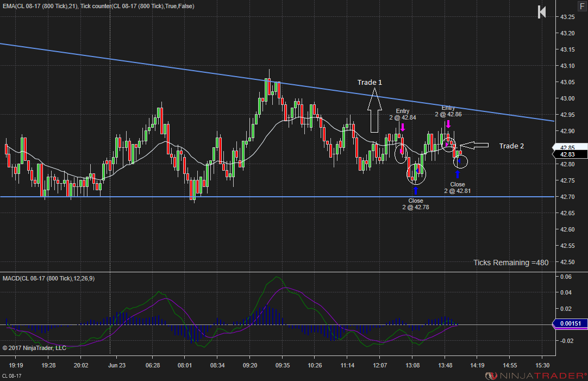Viewport: 588px width, 381px height.
Task: Select the horizontal blue line at 42.70
Action: [277, 197]
